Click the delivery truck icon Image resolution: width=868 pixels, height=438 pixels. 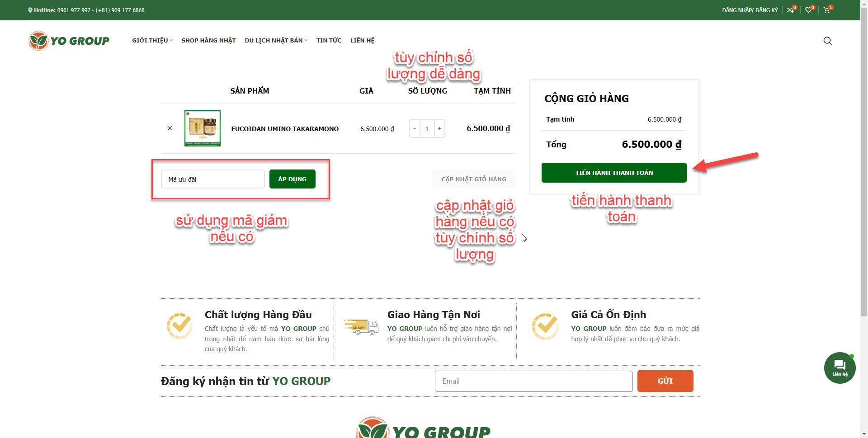[x=361, y=326]
